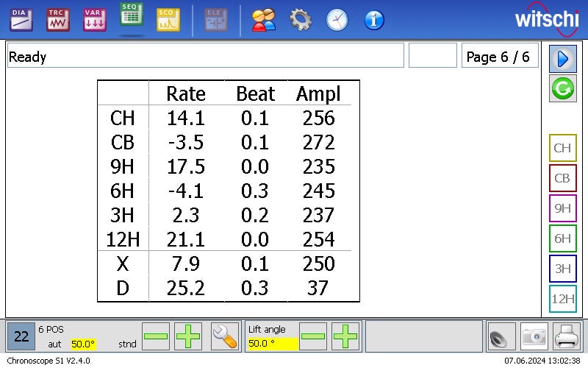The height and width of the screenshot is (368, 588).
Task: Click the yellow 50.0° program angle
Action: point(83,344)
